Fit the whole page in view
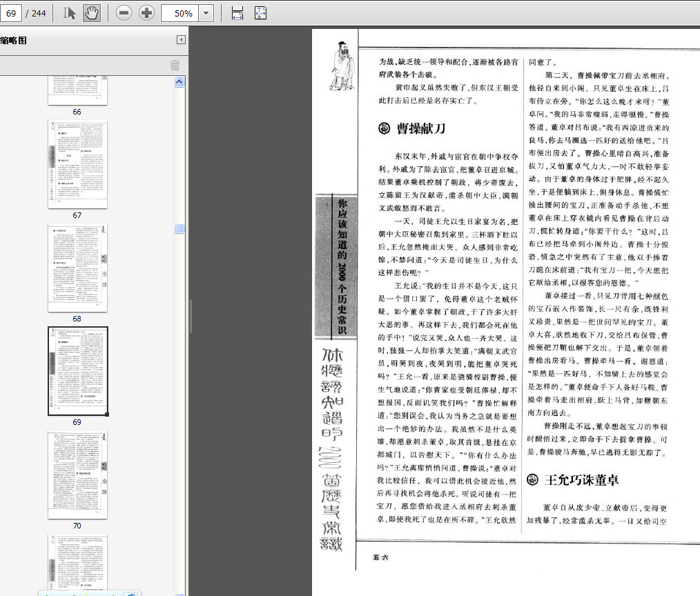This screenshot has width=700, height=596. [260, 13]
